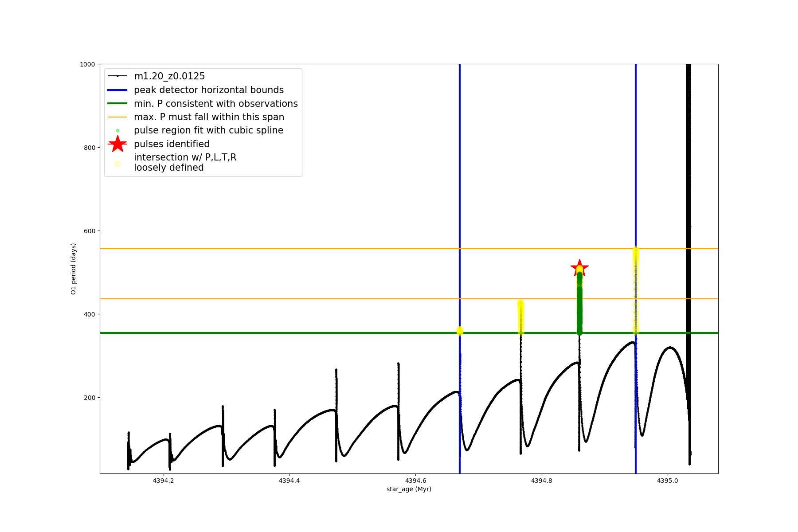
Task: Select the orange line swatch in the legend
Action: [117, 117]
